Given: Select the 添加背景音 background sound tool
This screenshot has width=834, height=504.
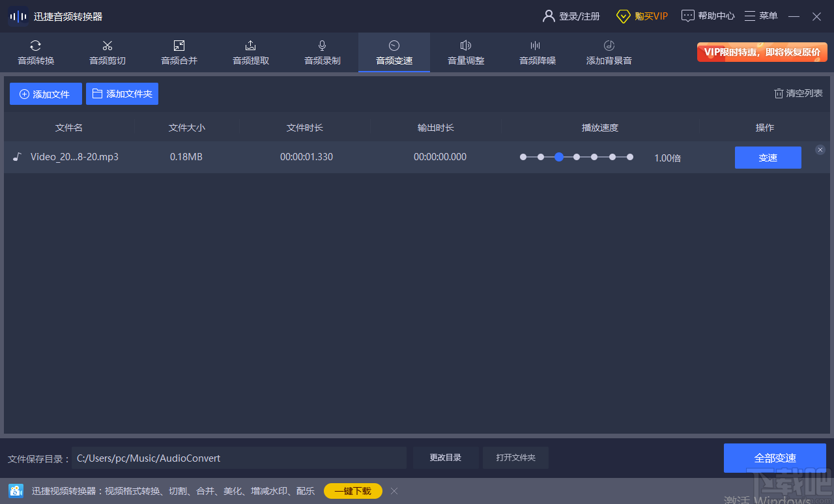Looking at the screenshot, I should click(609, 52).
